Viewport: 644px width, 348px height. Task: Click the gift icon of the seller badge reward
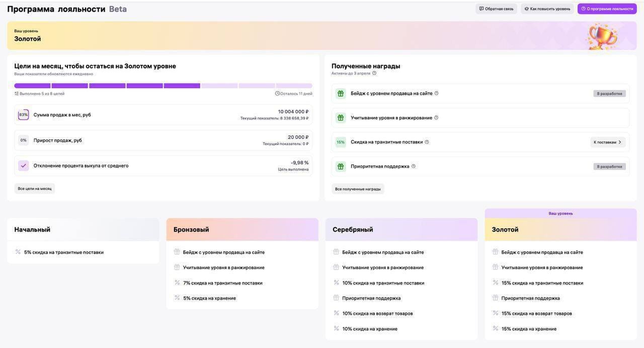pyautogui.click(x=341, y=93)
